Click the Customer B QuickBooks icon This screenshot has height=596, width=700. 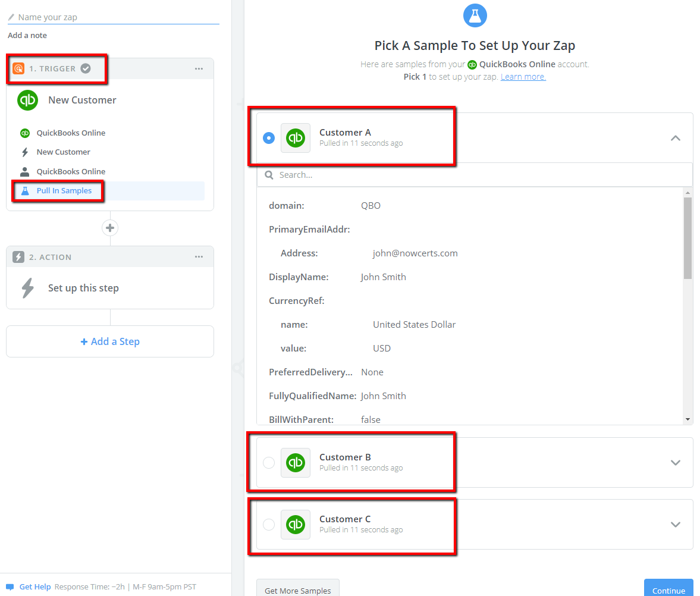(x=296, y=463)
